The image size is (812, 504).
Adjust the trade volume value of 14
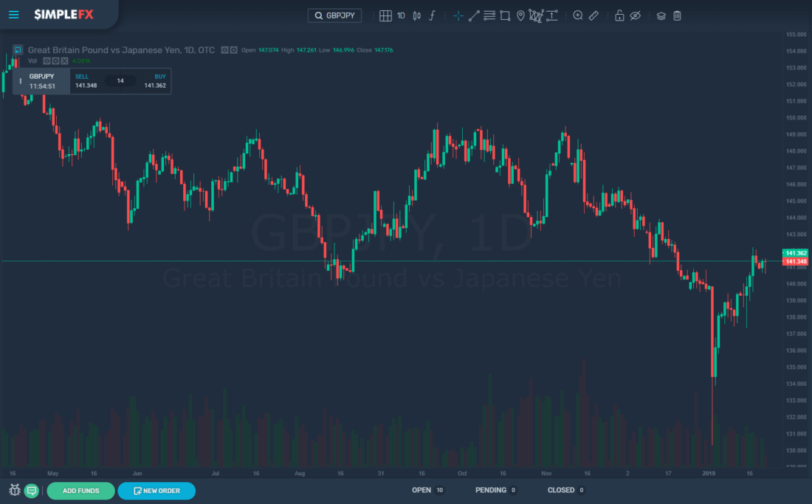120,81
